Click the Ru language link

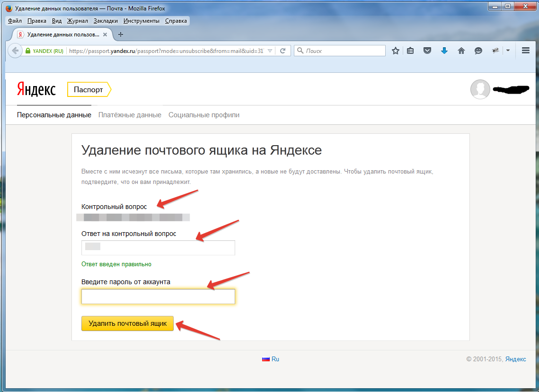(x=275, y=359)
